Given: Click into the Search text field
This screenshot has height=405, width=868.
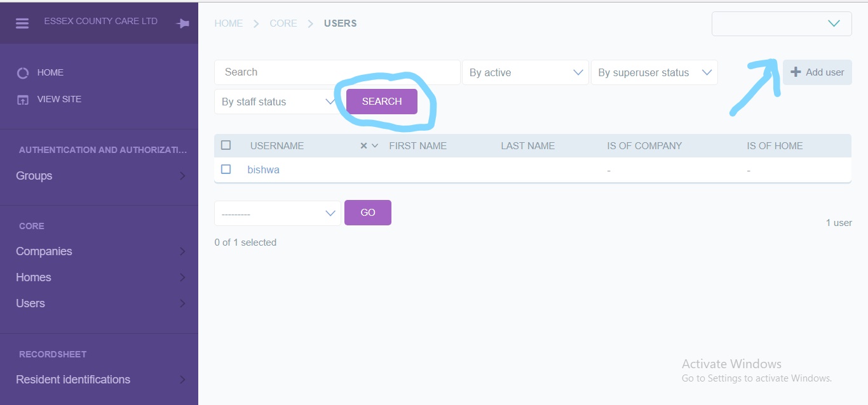Looking at the screenshot, I should [x=337, y=72].
